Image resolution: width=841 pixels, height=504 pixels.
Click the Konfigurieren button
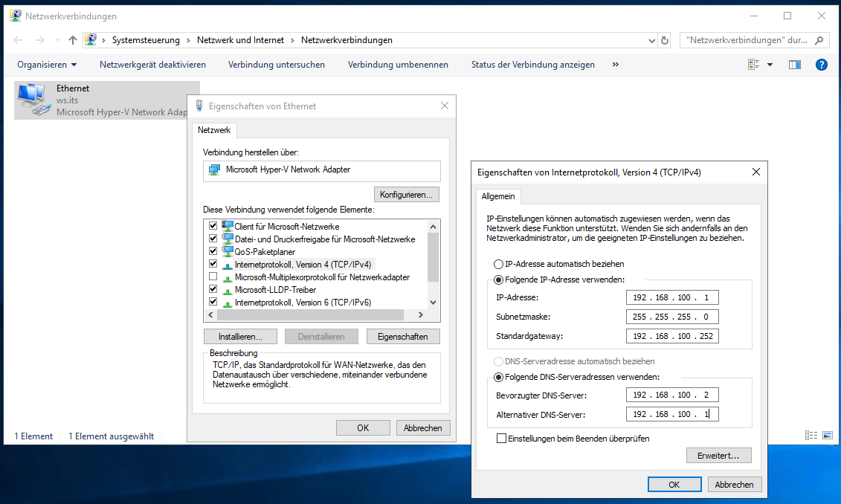[406, 195]
